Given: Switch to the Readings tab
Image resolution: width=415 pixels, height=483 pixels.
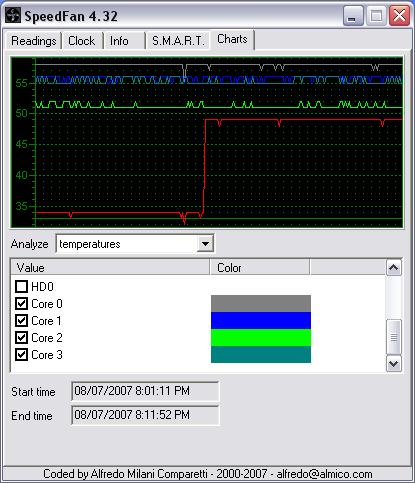Looking at the screenshot, I should [x=34, y=41].
